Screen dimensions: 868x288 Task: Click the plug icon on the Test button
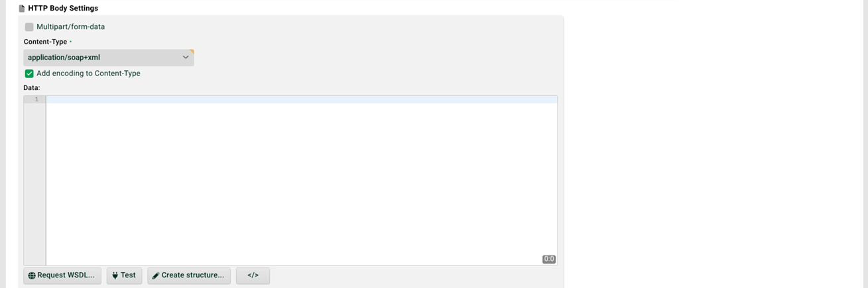[115, 275]
